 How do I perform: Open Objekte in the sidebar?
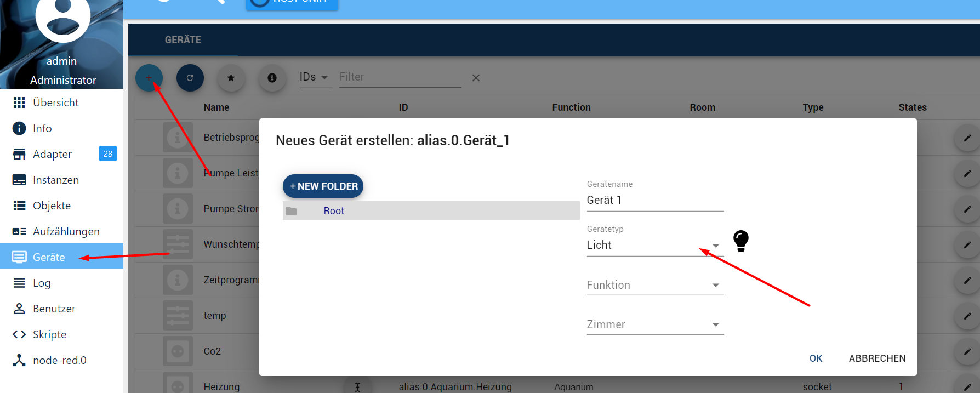[52, 206]
